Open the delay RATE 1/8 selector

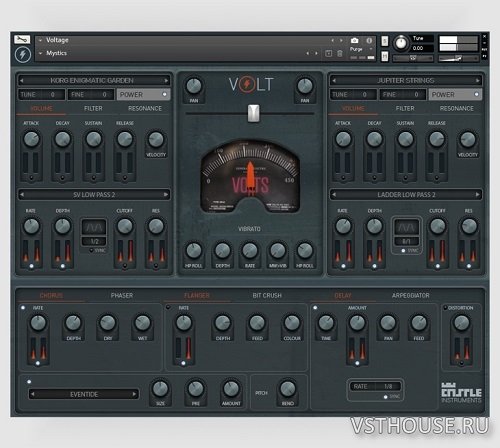(375, 386)
